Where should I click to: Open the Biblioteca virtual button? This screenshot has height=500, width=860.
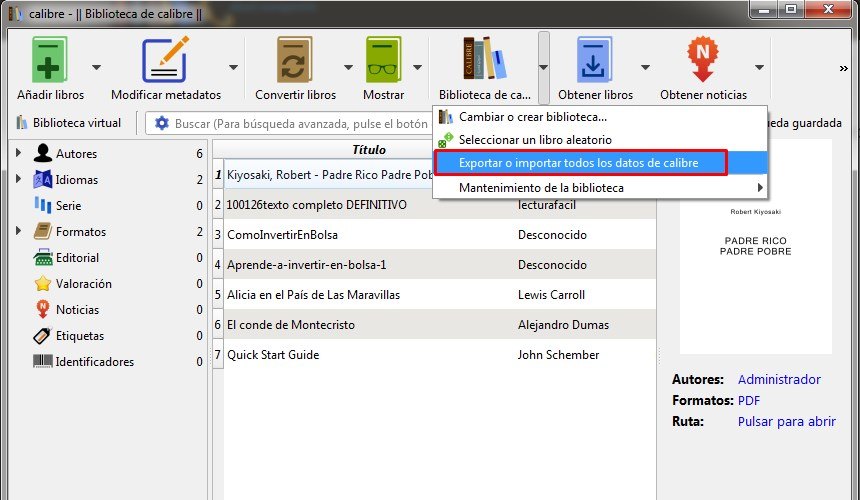68,123
